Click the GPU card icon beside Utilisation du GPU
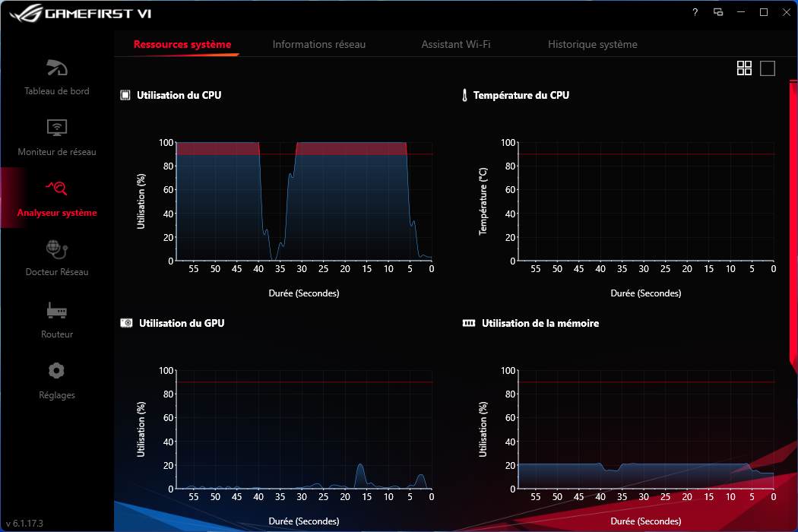The height and width of the screenshot is (532, 798). click(x=126, y=323)
